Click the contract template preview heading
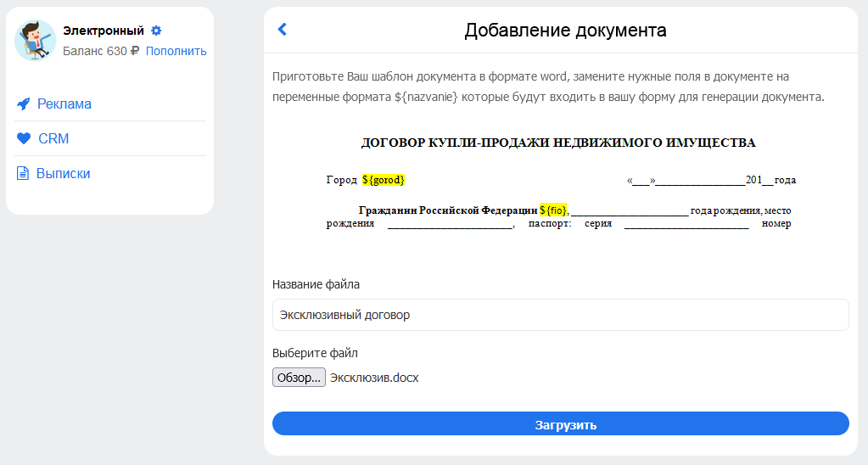This screenshot has height=465, width=868. (558, 143)
